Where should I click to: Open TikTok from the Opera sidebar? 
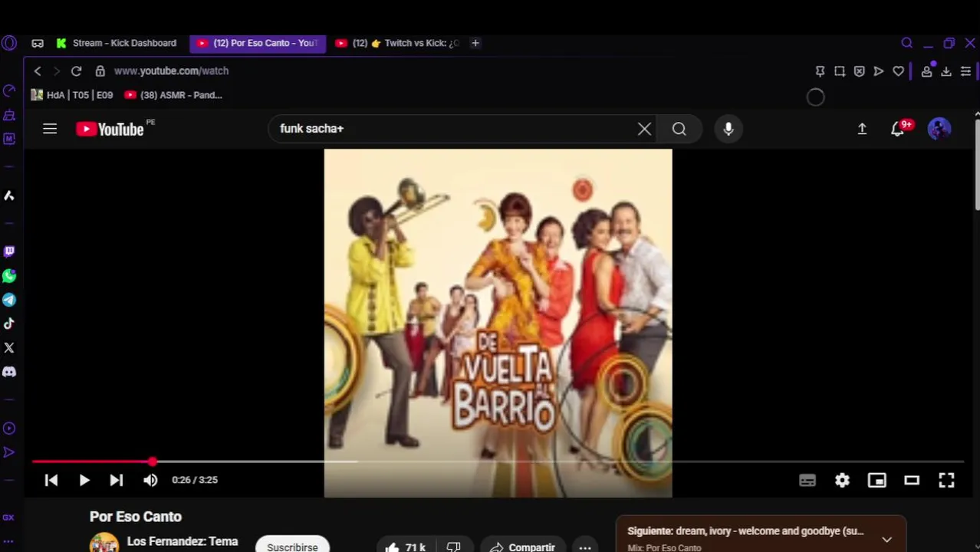pos(9,324)
